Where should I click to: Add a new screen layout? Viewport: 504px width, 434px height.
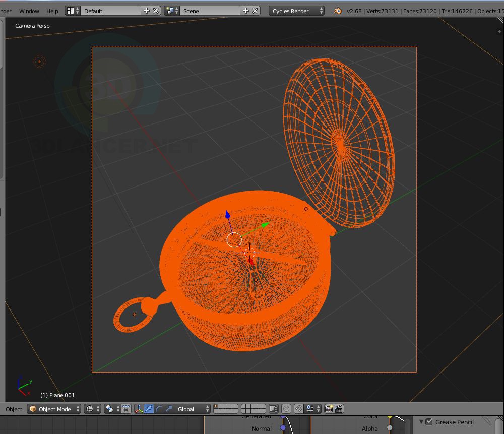click(146, 11)
